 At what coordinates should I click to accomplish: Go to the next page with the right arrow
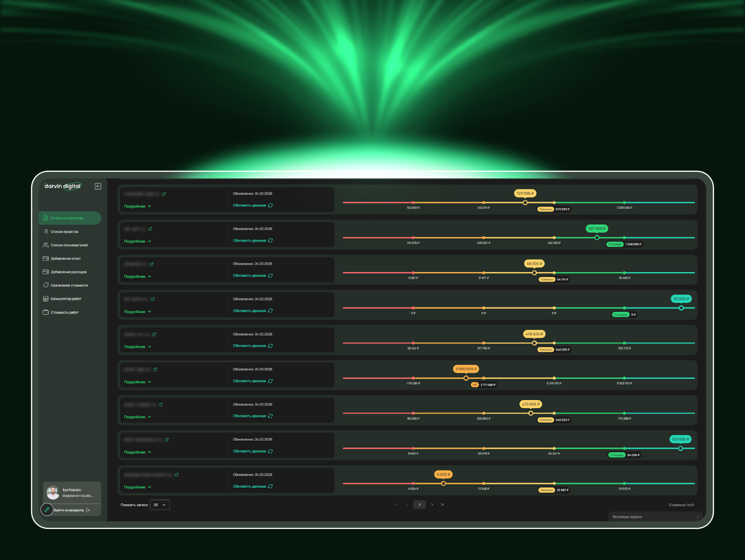pyautogui.click(x=432, y=505)
